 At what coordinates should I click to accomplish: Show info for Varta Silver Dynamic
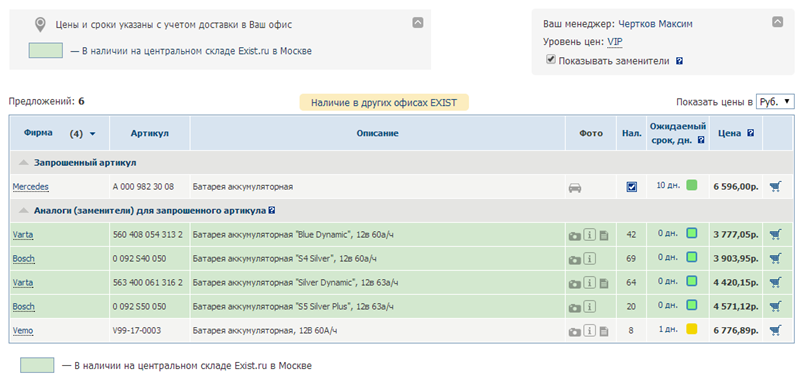coord(589,283)
